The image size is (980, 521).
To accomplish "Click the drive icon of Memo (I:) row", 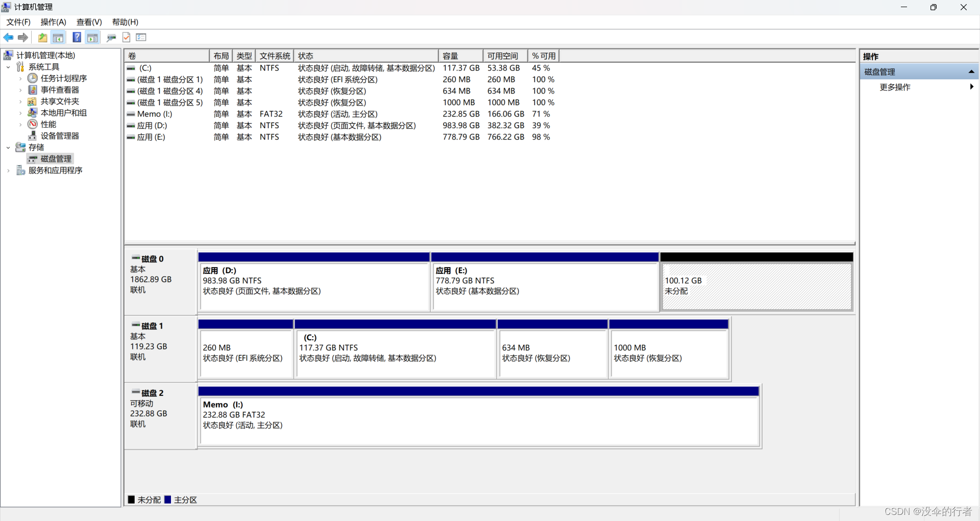I will 131,114.
